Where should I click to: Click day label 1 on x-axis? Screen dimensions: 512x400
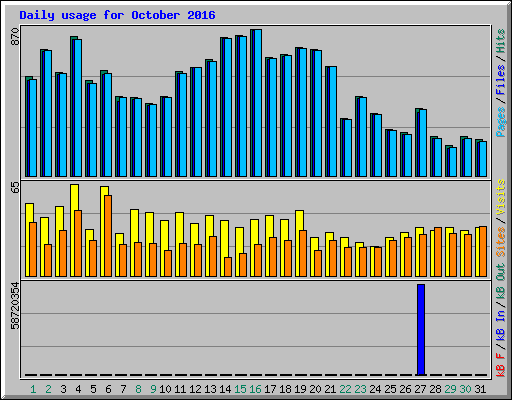pos(33,389)
